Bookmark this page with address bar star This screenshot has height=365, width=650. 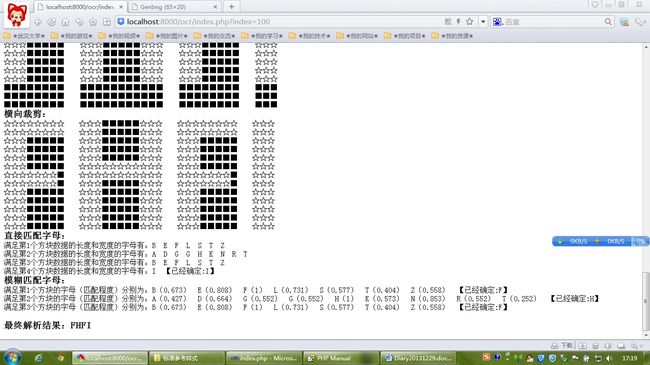pos(469,21)
